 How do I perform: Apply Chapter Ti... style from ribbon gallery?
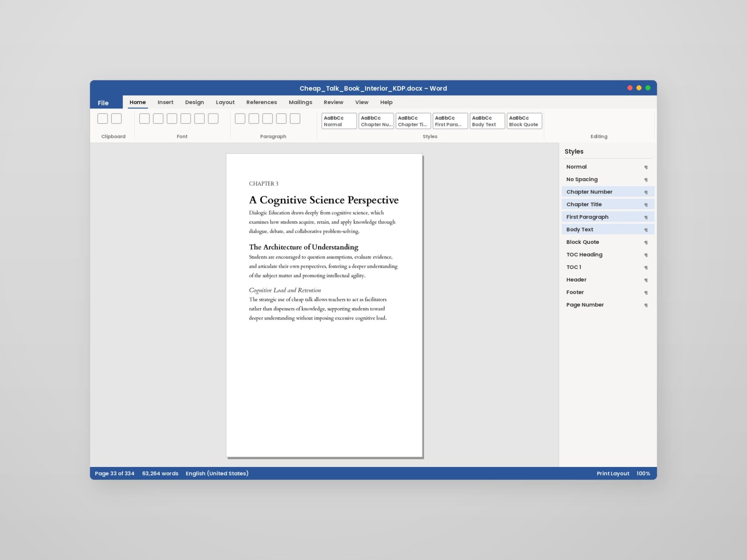pos(413,121)
